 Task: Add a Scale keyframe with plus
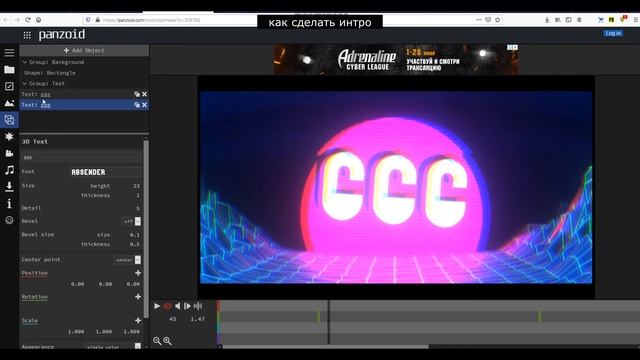(x=138, y=320)
